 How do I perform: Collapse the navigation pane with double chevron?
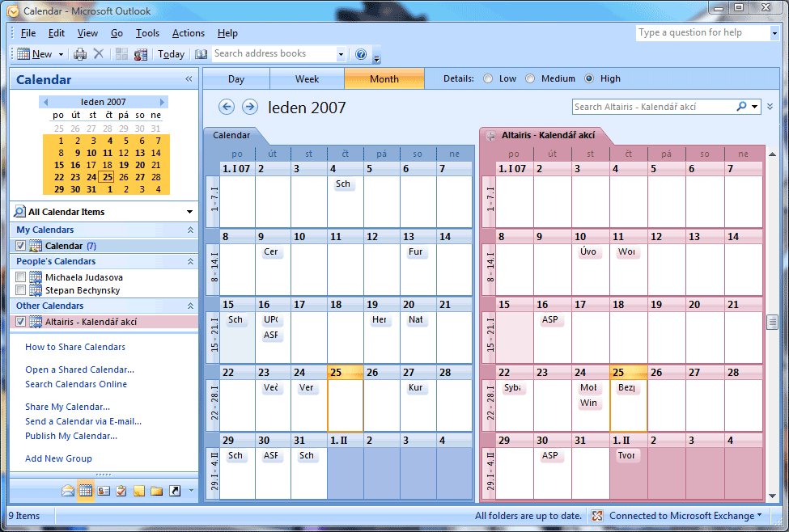pyautogui.click(x=189, y=79)
